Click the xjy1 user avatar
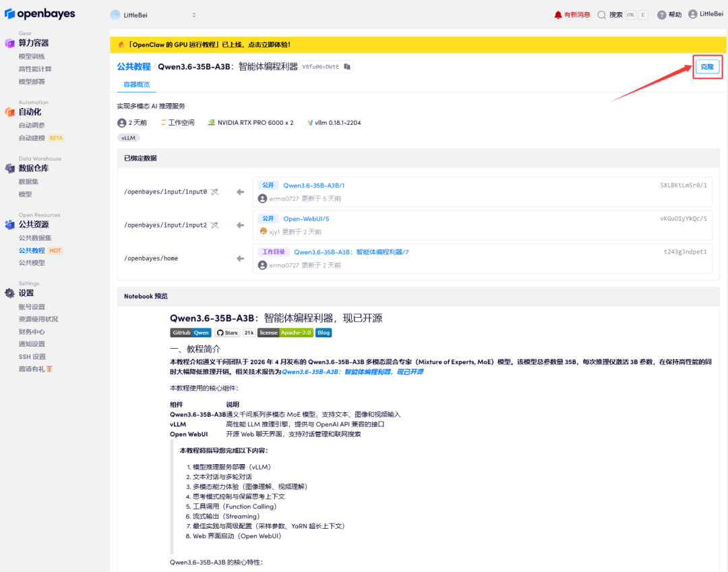 263,231
